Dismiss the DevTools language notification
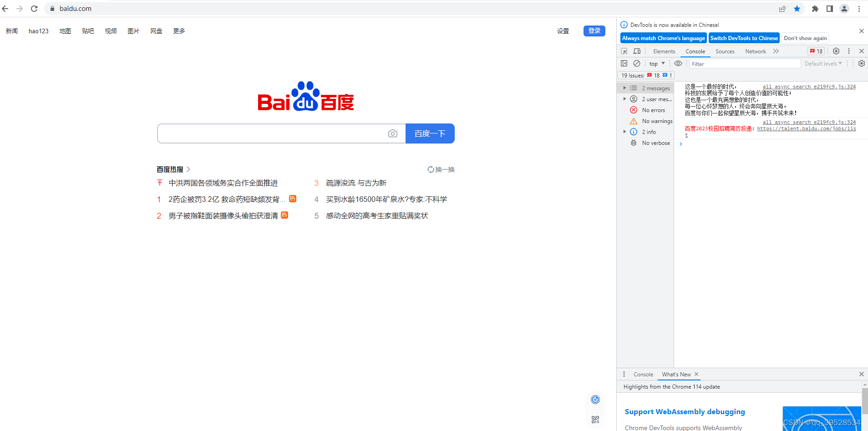868x431 pixels. coord(862,31)
